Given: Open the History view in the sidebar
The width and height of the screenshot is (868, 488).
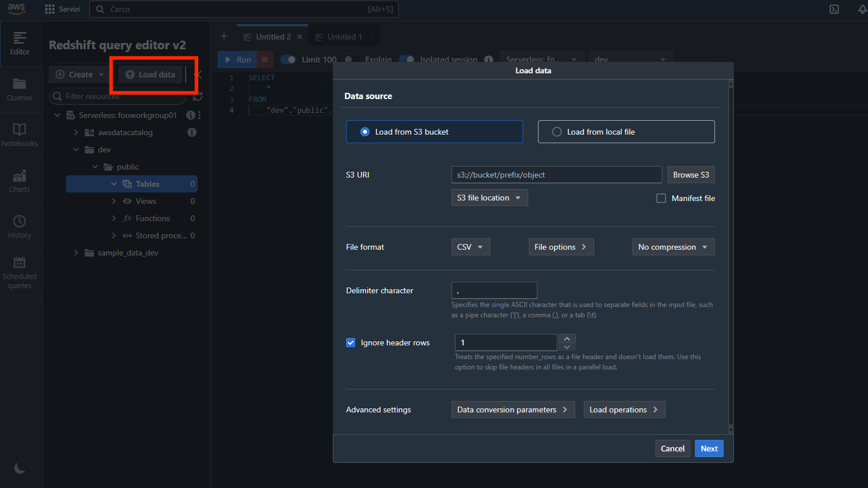Looking at the screenshot, I should (x=19, y=227).
